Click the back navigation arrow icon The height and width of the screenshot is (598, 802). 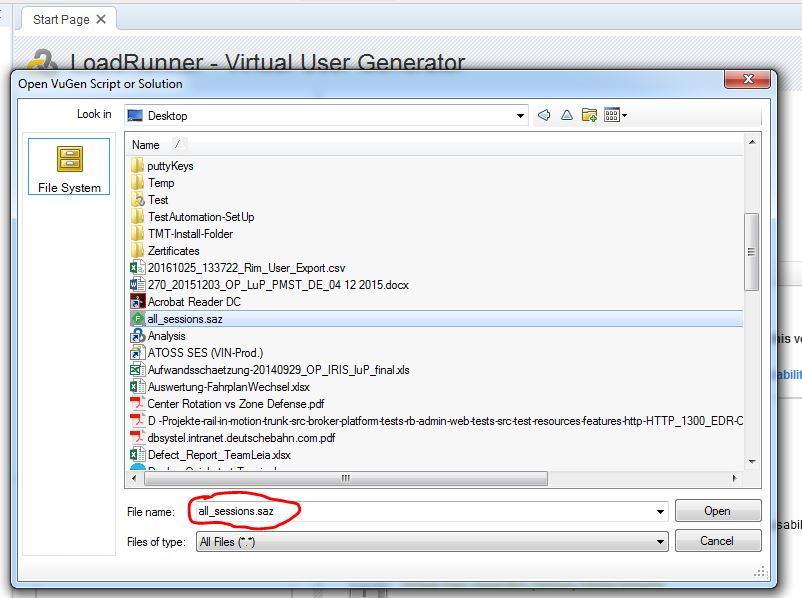(544, 114)
